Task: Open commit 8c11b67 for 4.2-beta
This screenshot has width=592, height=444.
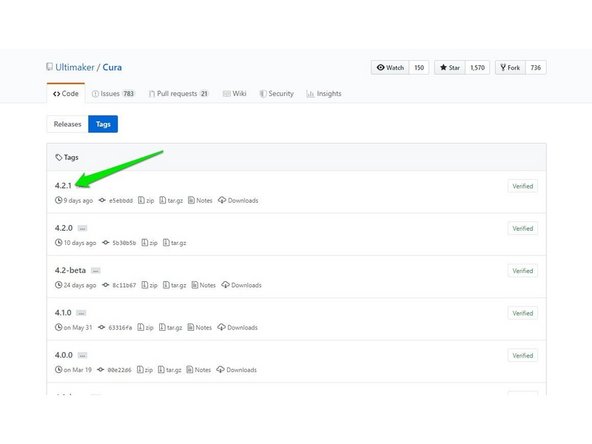Action: 119,285
